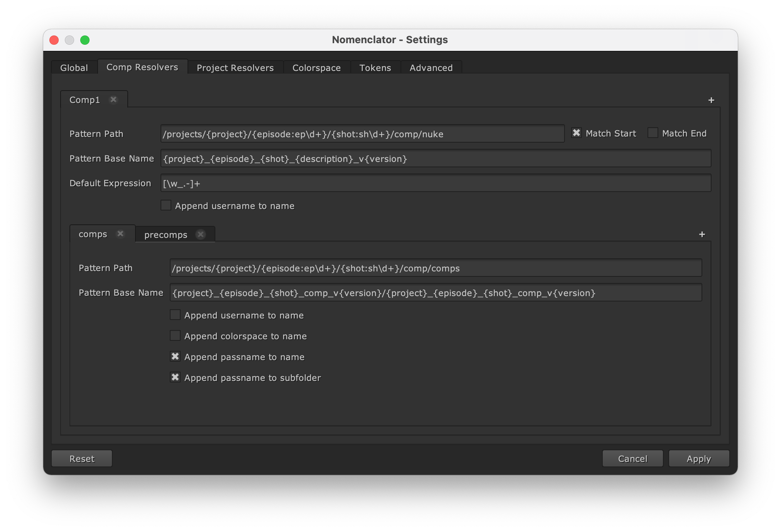
Task: Edit the Comp1 Pattern Path field
Action: tap(362, 134)
